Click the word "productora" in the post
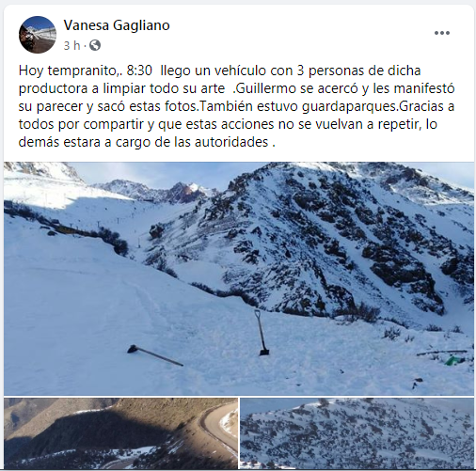The width and height of the screenshot is (476, 471). (53, 88)
